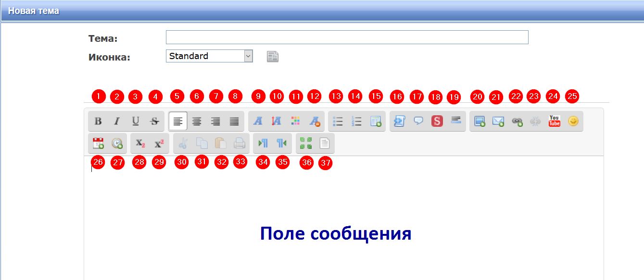Insert a YouTube video
This screenshot has width=644, height=280.
point(555,122)
